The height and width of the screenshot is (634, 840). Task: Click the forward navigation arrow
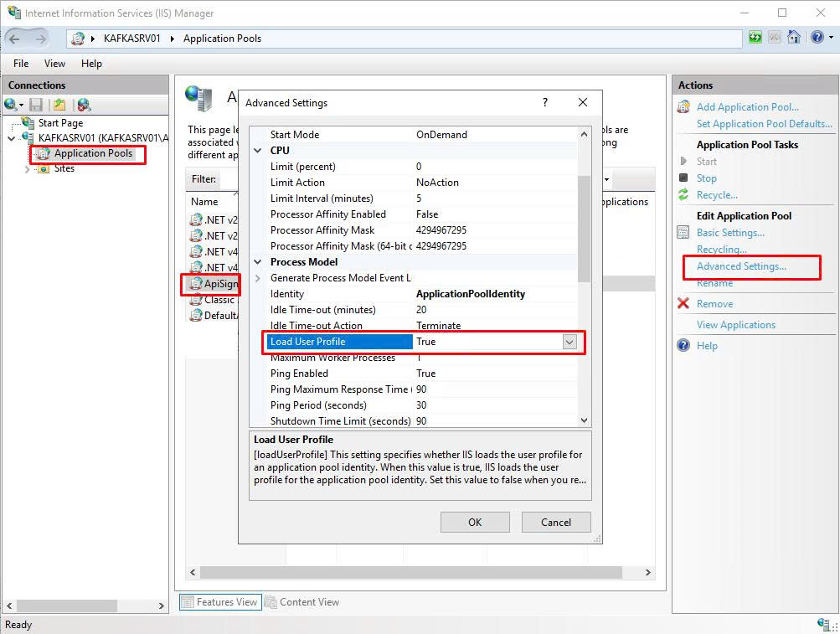(41, 39)
